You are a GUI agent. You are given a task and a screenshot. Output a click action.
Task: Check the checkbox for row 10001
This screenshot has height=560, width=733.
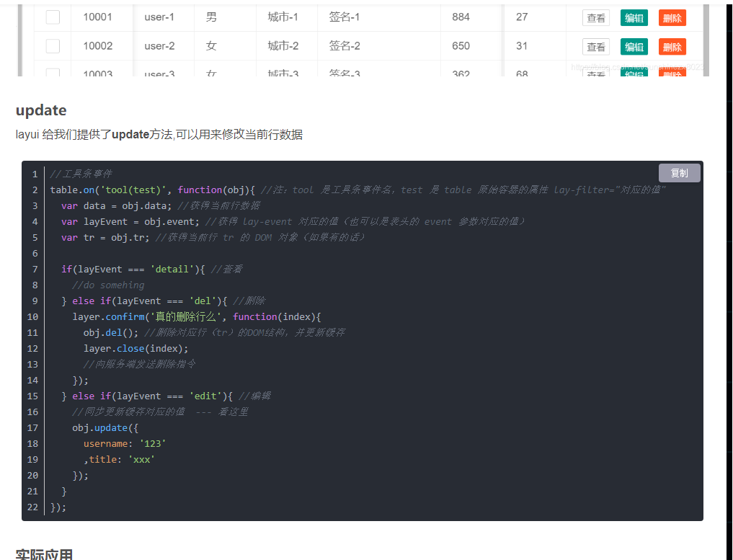(x=53, y=17)
